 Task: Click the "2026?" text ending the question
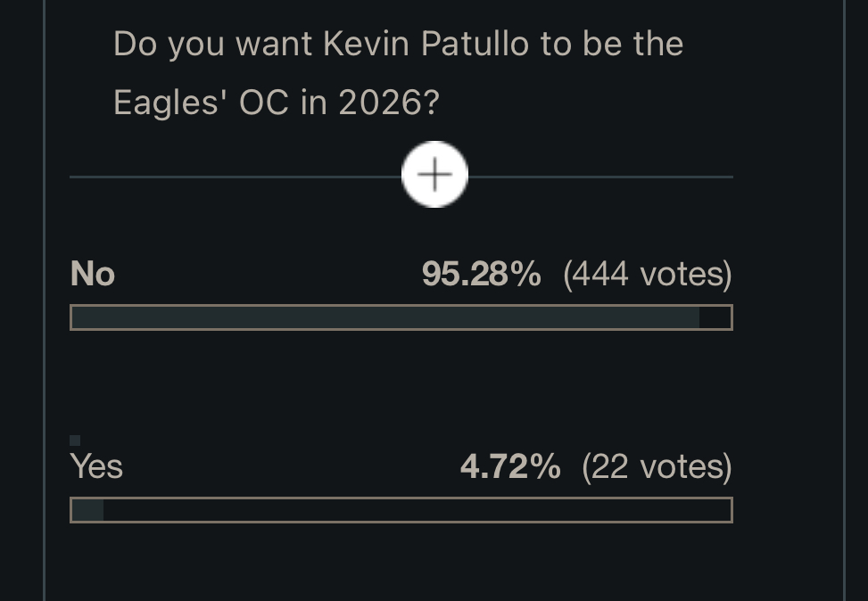[389, 103]
